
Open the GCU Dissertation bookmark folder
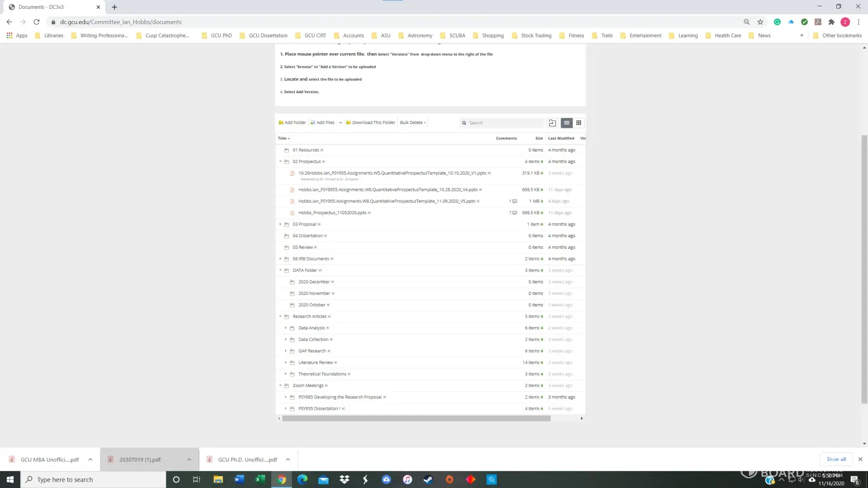coord(263,36)
